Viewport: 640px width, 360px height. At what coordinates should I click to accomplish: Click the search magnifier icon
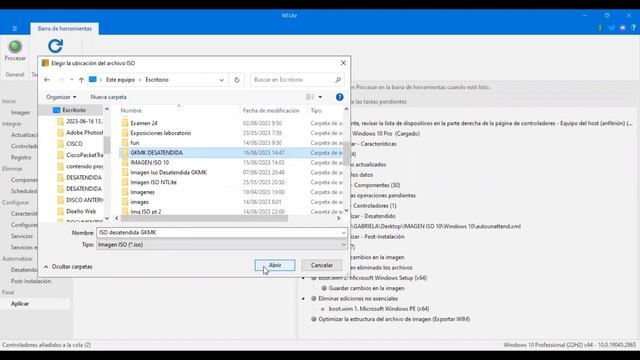(x=338, y=80)
